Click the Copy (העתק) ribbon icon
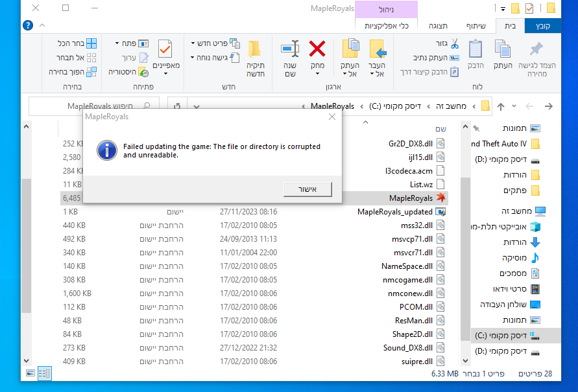Viewport: 578px width, 392px height. click(x=503, y=50)
